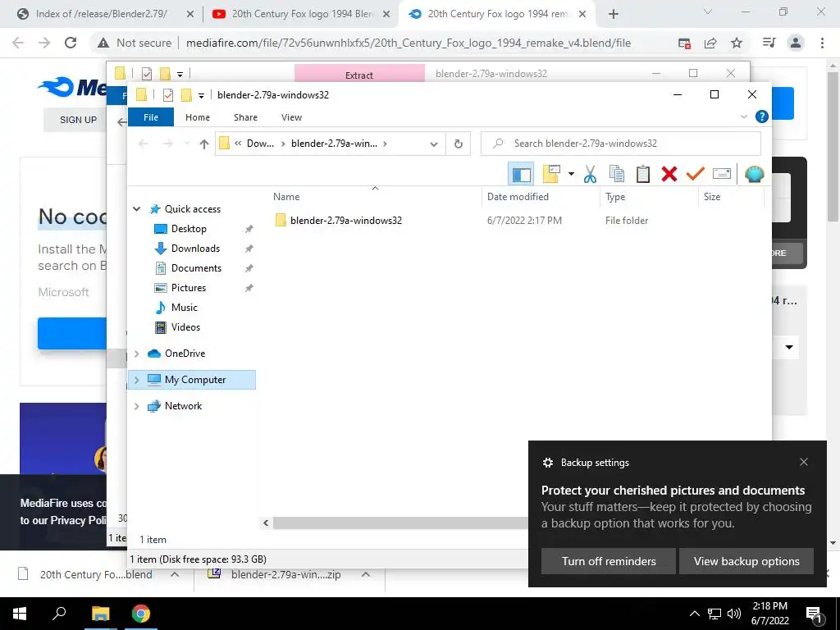The image size is (840, 630).
Task: Collapse the Quick access tree node
Action: click(137, 209)
